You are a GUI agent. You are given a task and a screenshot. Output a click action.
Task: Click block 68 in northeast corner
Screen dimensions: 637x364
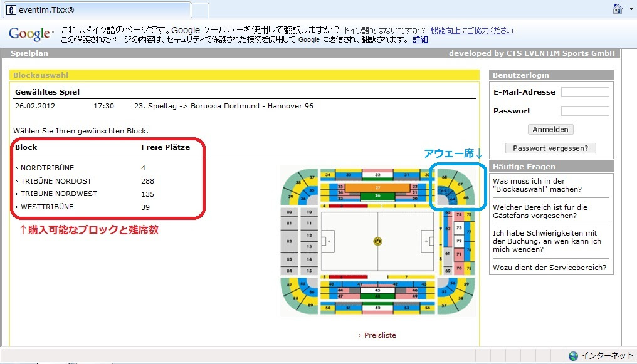point(445,177)
